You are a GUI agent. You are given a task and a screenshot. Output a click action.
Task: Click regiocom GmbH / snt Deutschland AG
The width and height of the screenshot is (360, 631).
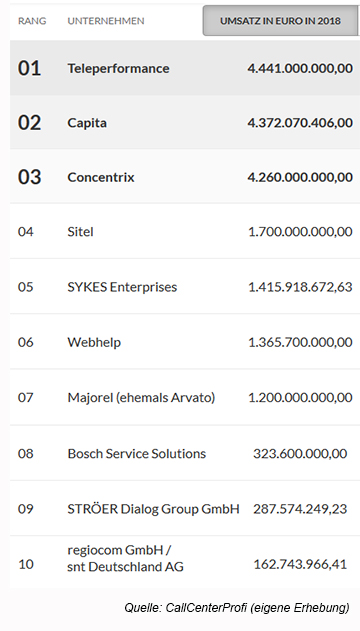point(125,558)
